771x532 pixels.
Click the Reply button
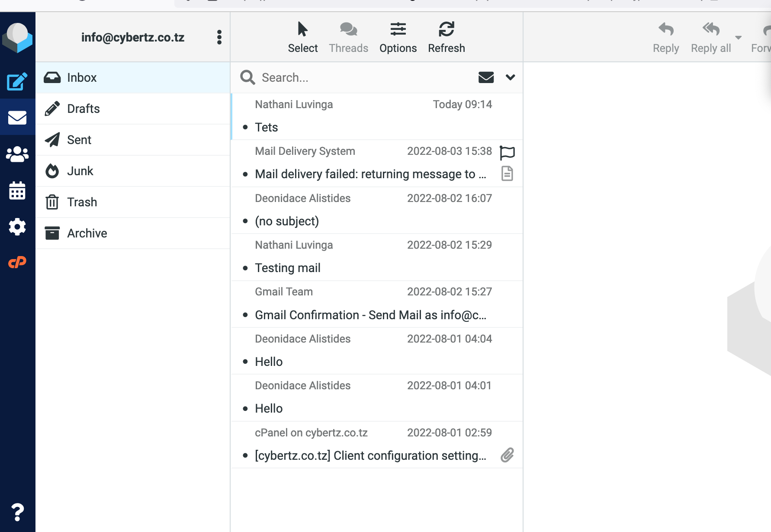tap(665, 37)
